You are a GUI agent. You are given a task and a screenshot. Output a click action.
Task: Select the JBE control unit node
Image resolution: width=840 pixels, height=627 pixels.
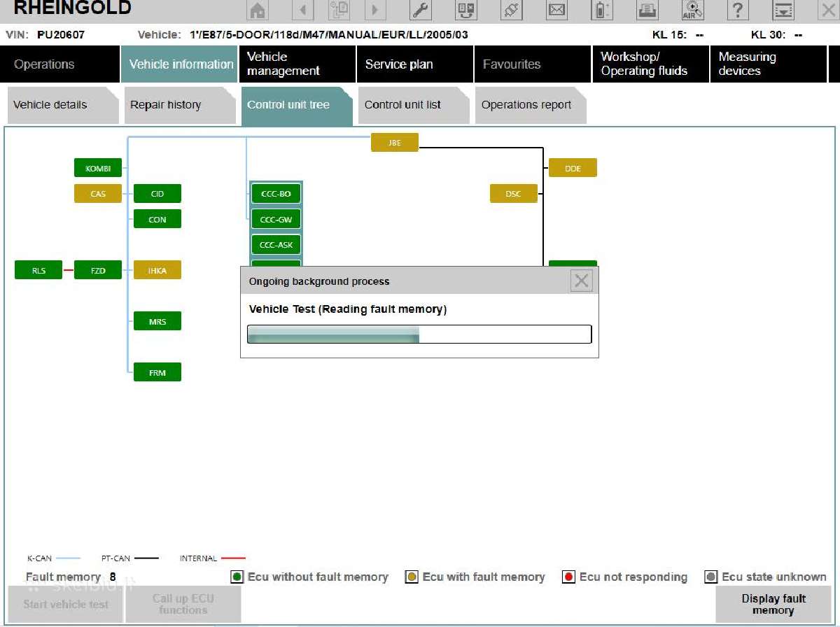(395, 142)
